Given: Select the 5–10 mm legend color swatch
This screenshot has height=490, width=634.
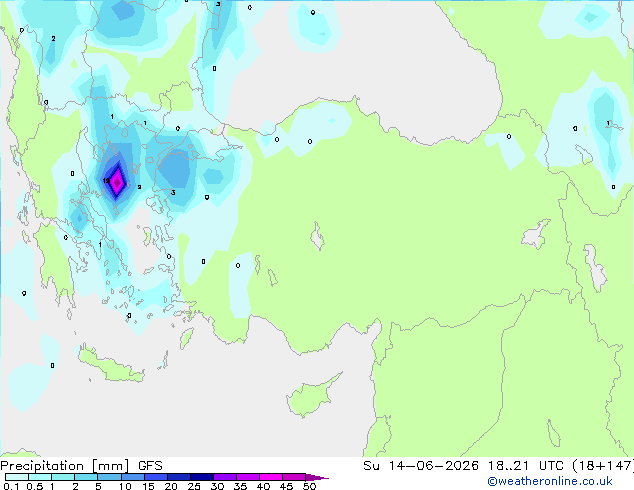Looking at the screenshot, I should point(109,477).
